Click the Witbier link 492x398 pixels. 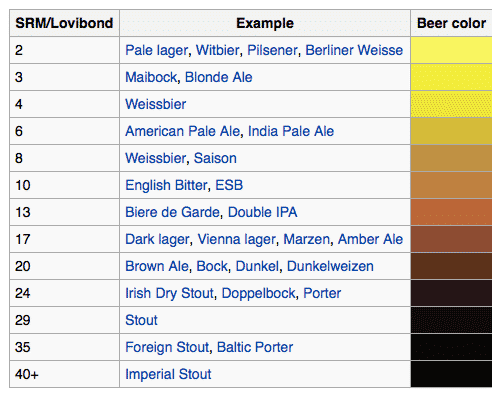click(x=217, y=50)
